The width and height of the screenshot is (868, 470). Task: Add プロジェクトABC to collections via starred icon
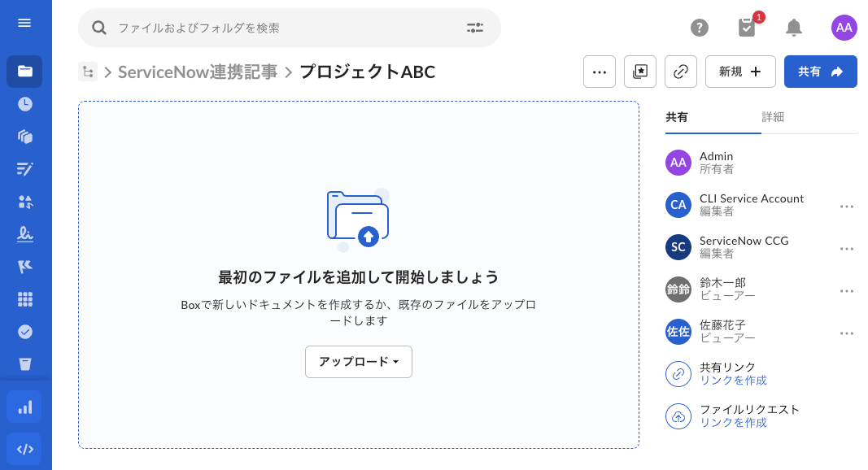click(640, 72)
